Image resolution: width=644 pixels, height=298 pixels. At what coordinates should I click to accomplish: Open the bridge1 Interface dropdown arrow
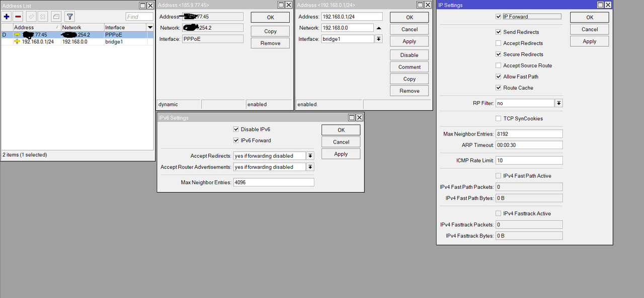[378, 39]
